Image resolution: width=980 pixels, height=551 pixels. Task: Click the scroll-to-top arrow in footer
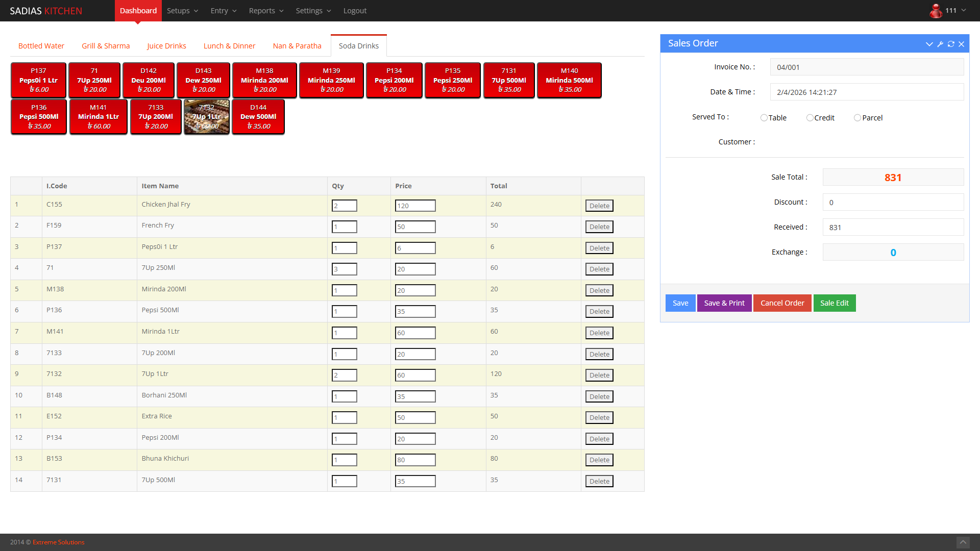click(x=963, y=542)
